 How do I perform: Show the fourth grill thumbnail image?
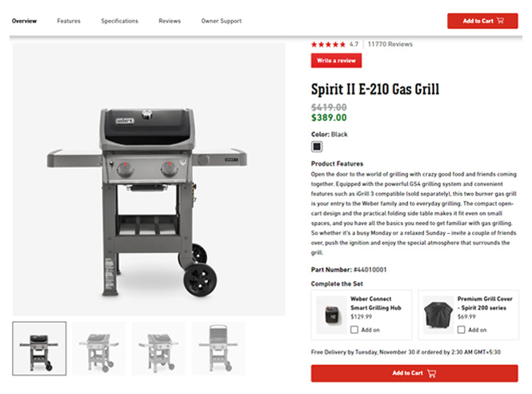pyautogui.click(x=218, y=348)
